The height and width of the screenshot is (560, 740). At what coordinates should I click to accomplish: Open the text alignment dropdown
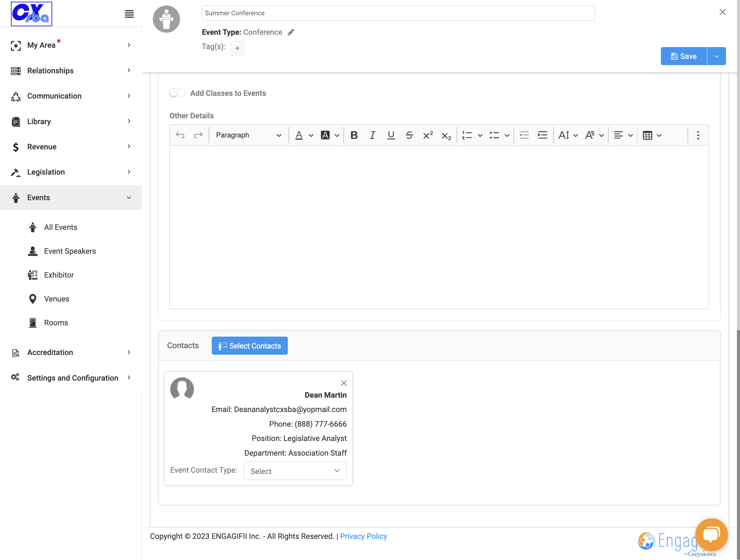click(x=623, y=135)
